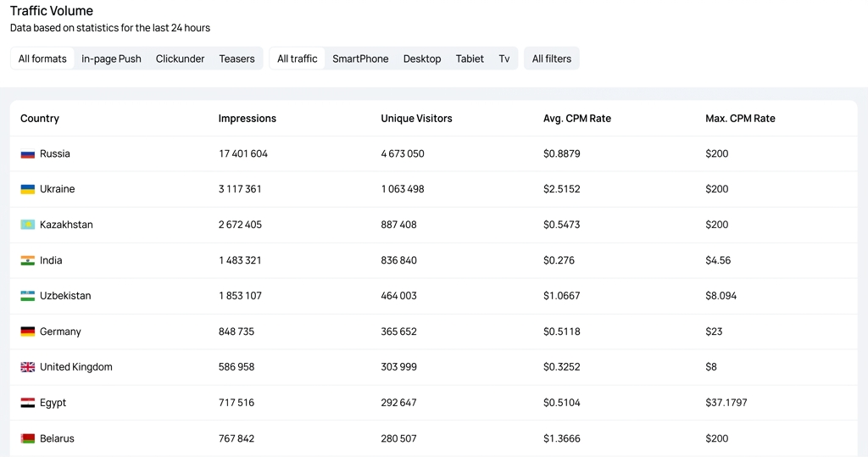The image size is (868, 457).
Task: Select the Uzbekistan country name
Action: click(x=65, y=296)
